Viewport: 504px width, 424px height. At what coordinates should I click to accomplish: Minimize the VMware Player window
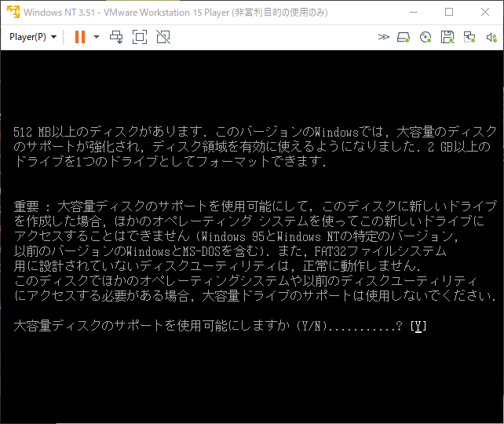(x=414, y=13)
